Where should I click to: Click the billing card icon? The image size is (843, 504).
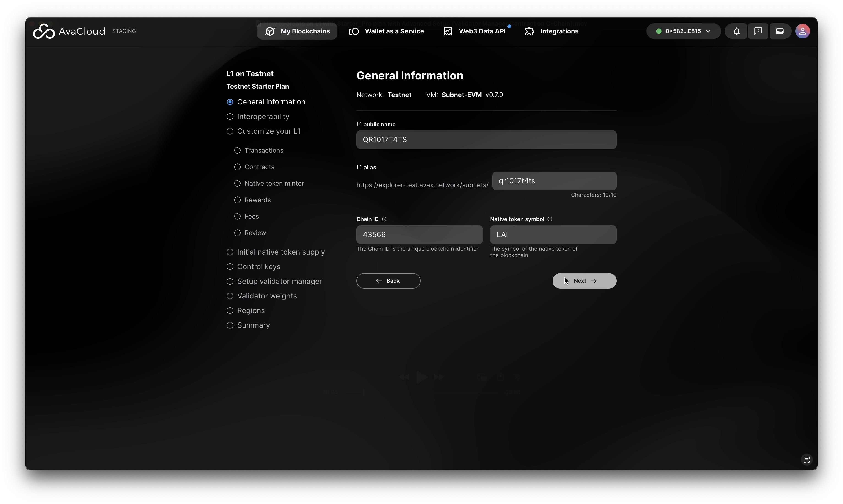pyautogui.click(x=780, y=31)
